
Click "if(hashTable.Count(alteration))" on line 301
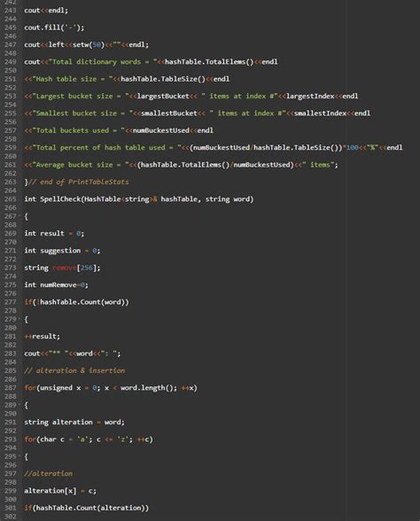point(87,508)
